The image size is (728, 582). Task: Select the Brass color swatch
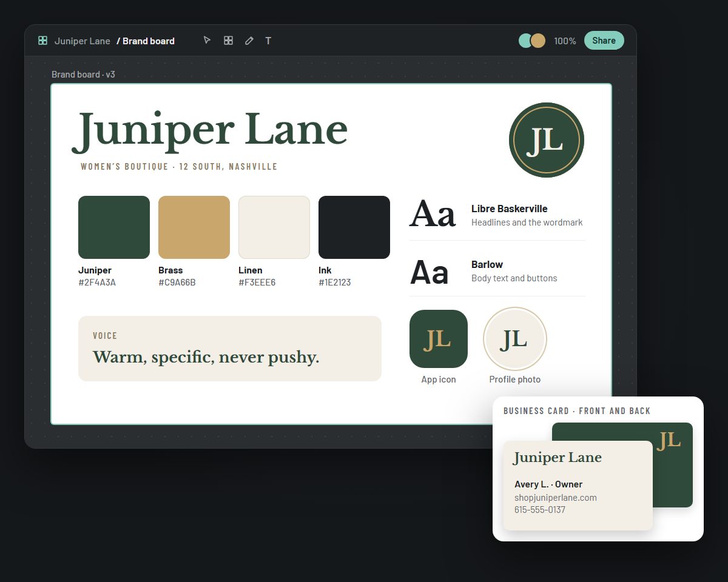click(x=194, y=227)
